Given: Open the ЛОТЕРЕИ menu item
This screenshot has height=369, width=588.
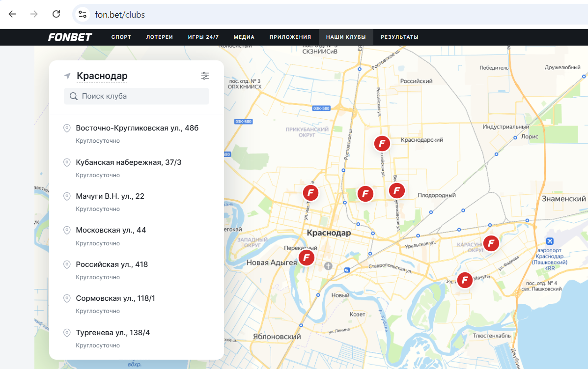Looking at the screenshot, I should click(159, 37).
